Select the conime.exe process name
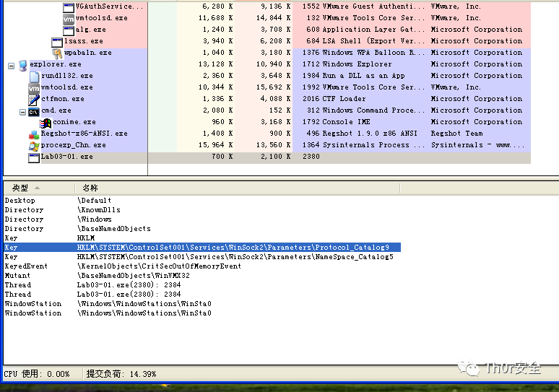 coord(74,122)
